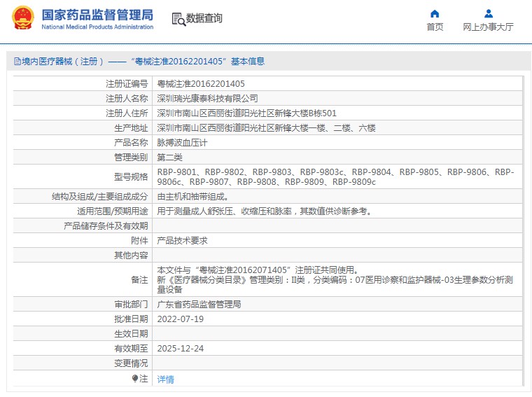
Task: Select the registration number 粤械注准20162201405 cell
Action: pos(201,83)
